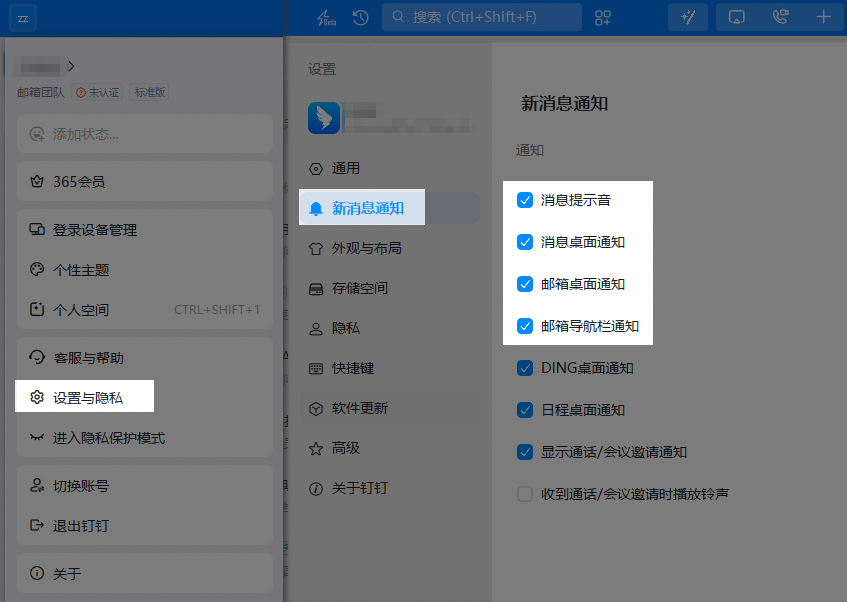This screenshot has width=847, height=602.
Task: Click 退出钉钉 to quit
Action: [x=80, y=525]
